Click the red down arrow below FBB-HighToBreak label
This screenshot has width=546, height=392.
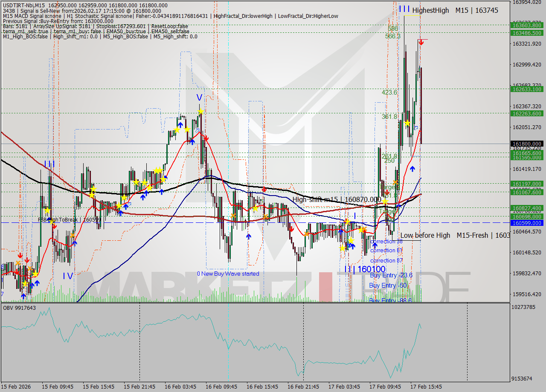point(55,227)
